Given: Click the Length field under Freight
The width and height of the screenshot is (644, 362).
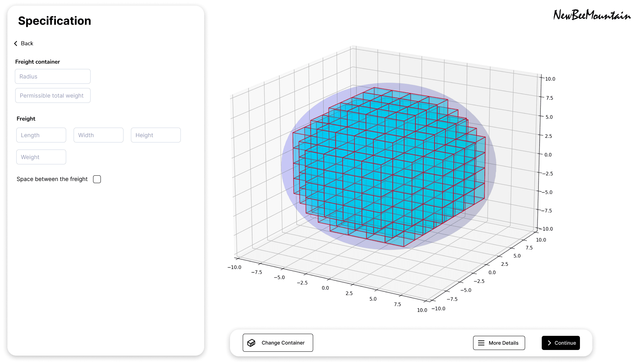Looking at the screenshot, I should point(41,135).
